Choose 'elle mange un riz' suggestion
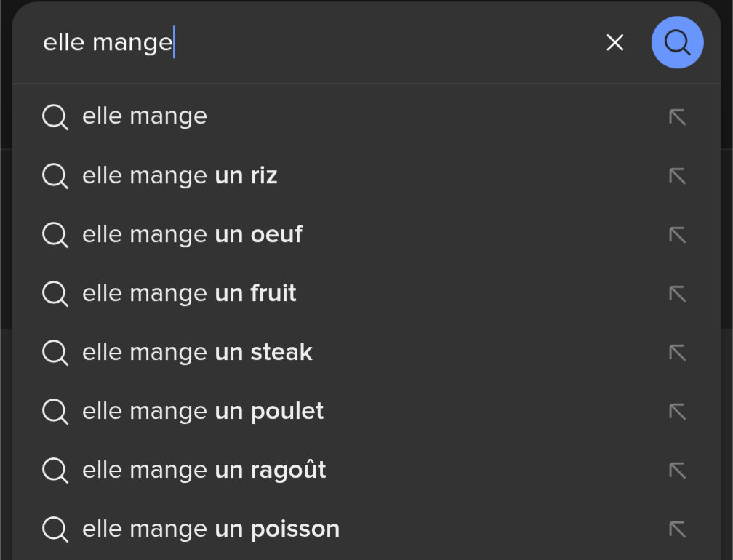 click(x=180, y=175)
